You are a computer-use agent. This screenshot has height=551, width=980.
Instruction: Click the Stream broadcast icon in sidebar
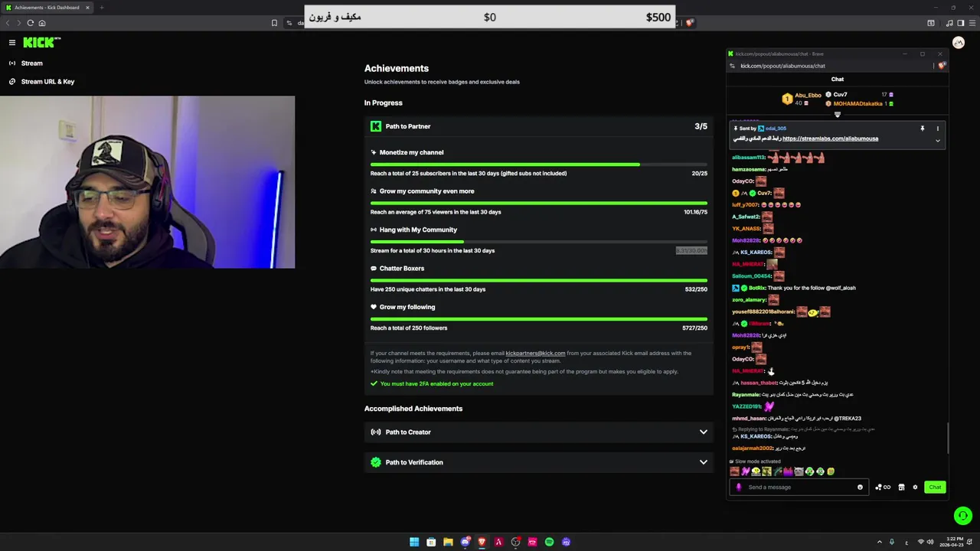coord(12,64)
